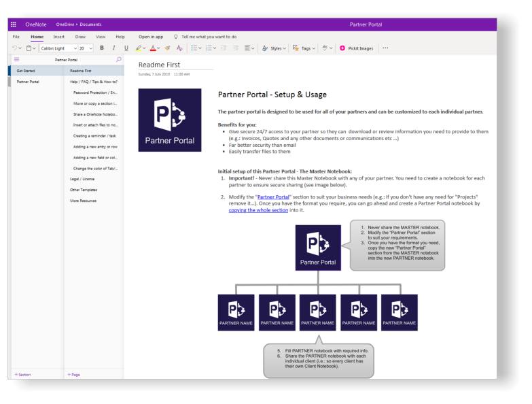Click the increase indent icon
The image size is (532, 404).
coord(236,48)
